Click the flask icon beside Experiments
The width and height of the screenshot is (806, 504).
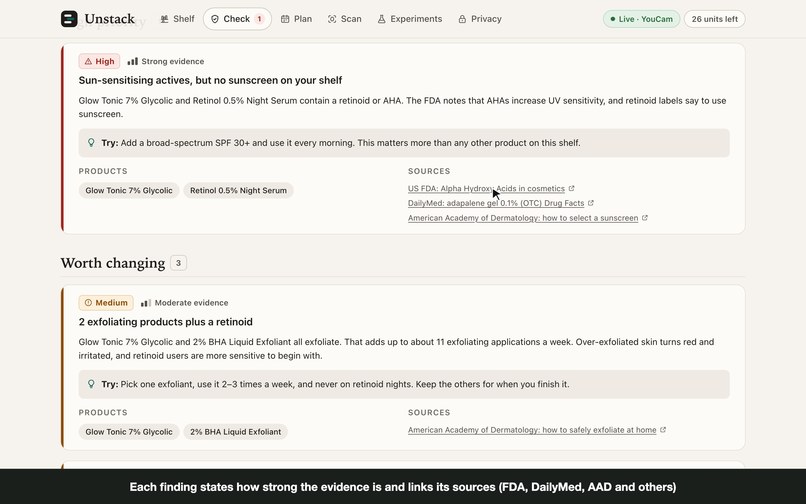(x=381, y=19)
